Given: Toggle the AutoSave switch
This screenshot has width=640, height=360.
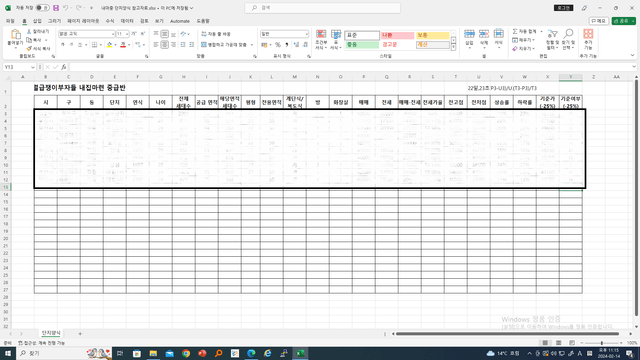Looking at the screenshot, I should click(42, 8).
